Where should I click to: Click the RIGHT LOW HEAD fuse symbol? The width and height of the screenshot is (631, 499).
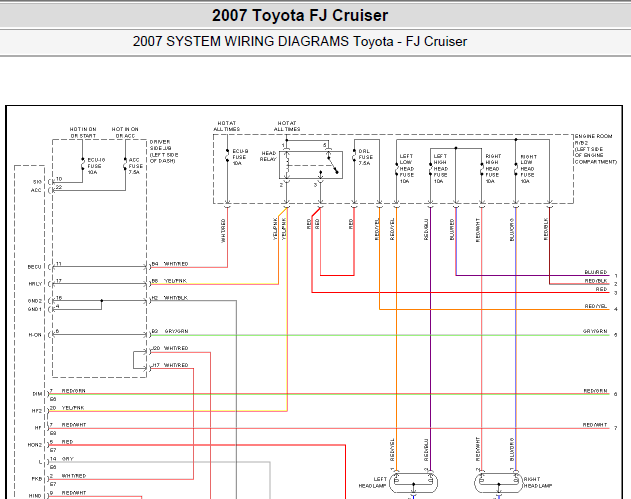click(516, 169)
